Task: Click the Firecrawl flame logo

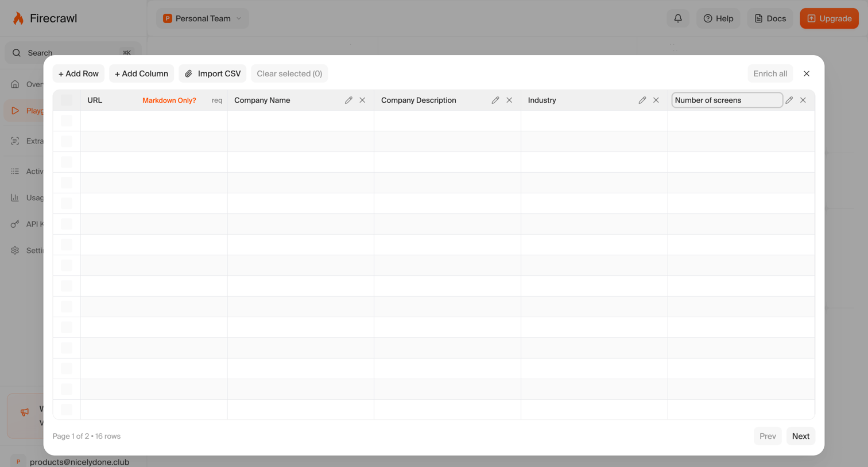Action: [18, 18]
